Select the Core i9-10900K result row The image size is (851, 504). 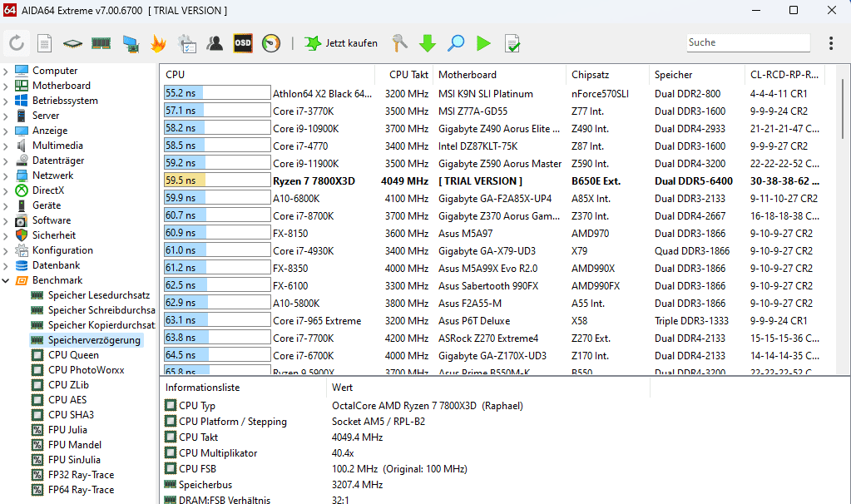pyautogui.click(x=492, y=129)
